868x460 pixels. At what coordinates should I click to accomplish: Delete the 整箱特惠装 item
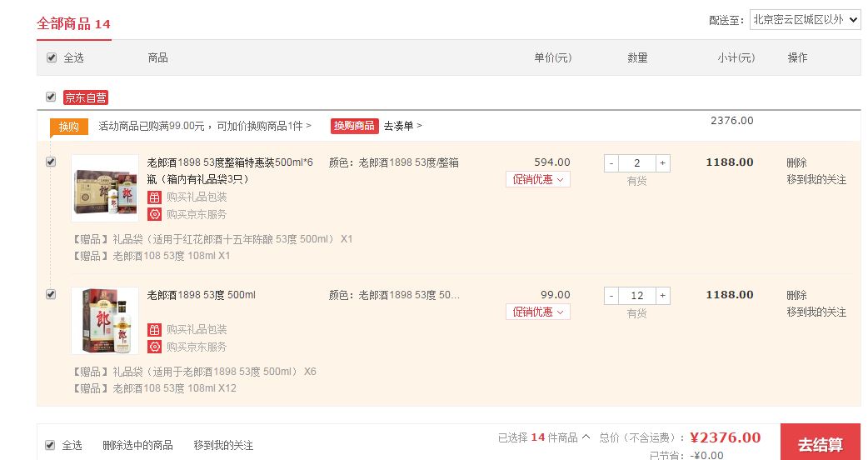796,162
